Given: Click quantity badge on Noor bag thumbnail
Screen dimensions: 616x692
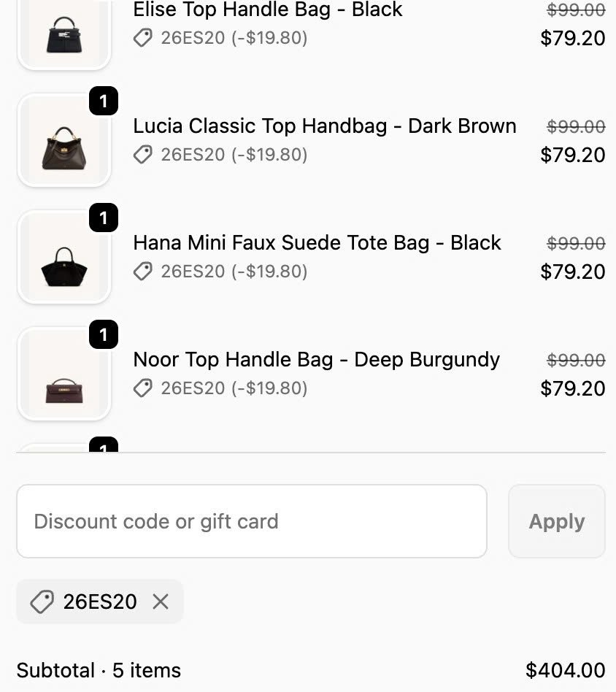Looking at the screenshot, I should pyautogui.click(x=104, y=334).
